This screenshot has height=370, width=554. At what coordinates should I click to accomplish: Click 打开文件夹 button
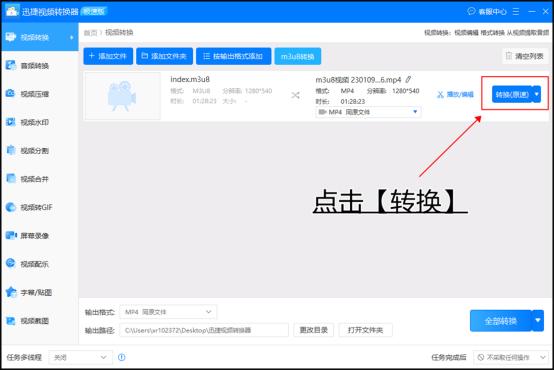click(x=365, y=330)
